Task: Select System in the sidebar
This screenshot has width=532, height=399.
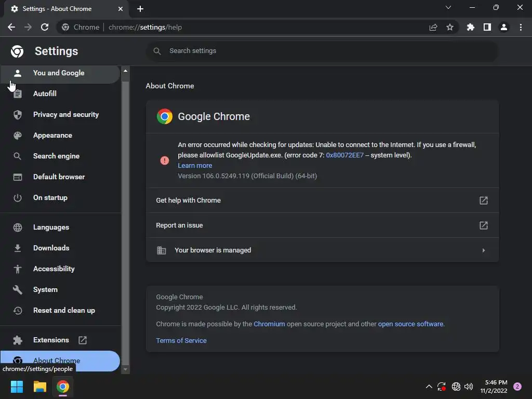Action: (x=60, y=290)
